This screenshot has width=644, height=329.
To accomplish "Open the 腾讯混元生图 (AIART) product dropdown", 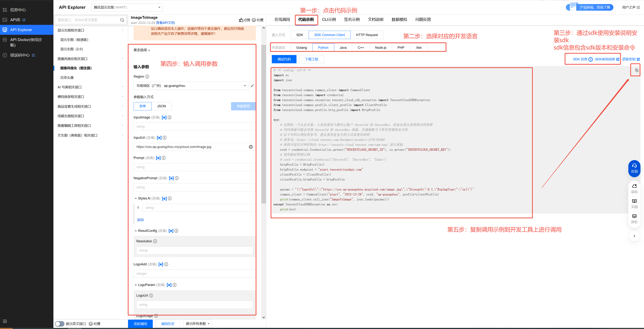I will tap(127, 7).
